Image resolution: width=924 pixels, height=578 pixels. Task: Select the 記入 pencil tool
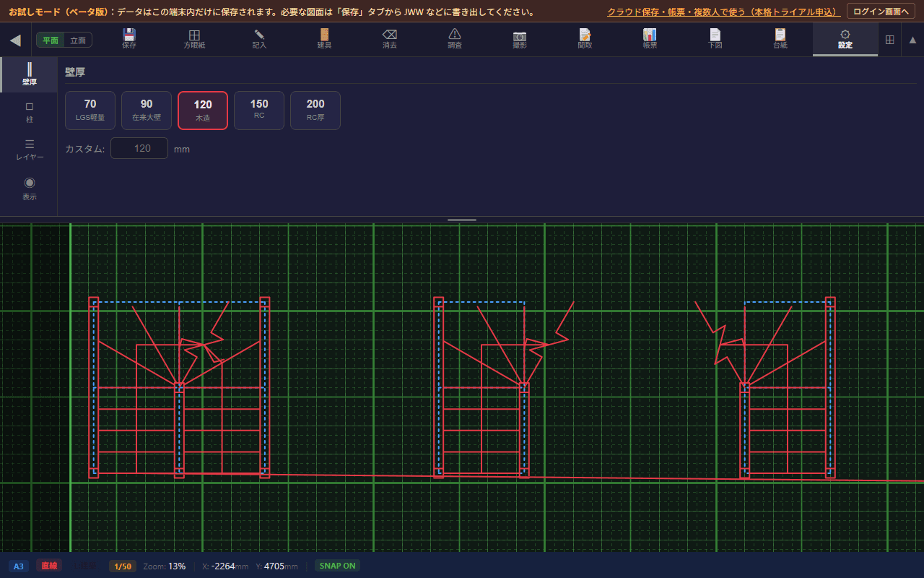pyautogui.click(x=259, y=40)
